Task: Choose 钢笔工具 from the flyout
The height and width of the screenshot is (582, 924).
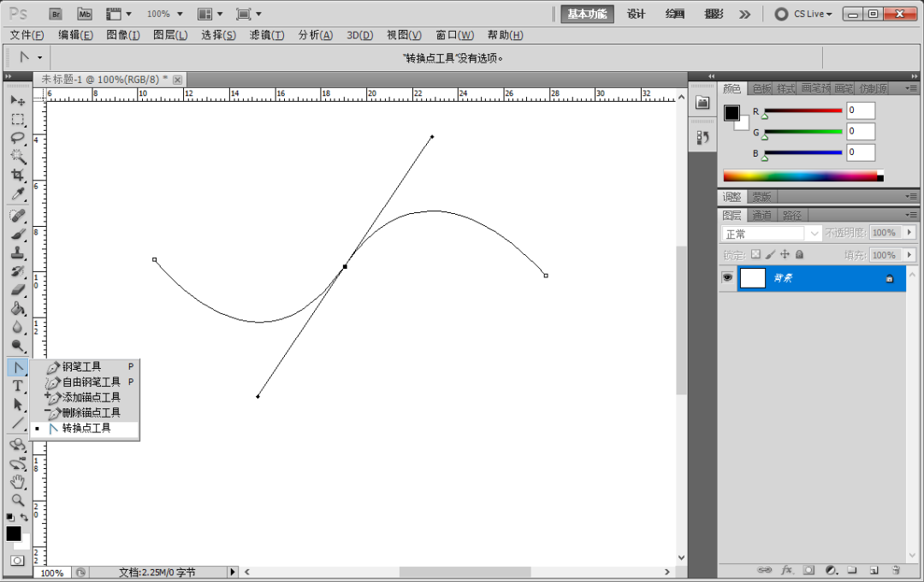Action: pos(84,367)
